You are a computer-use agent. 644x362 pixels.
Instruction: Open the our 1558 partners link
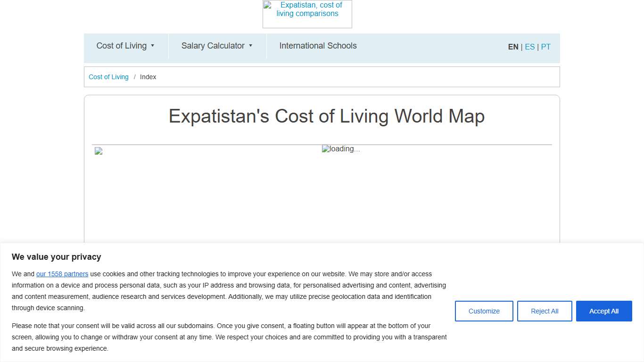[x=62, y=274]
